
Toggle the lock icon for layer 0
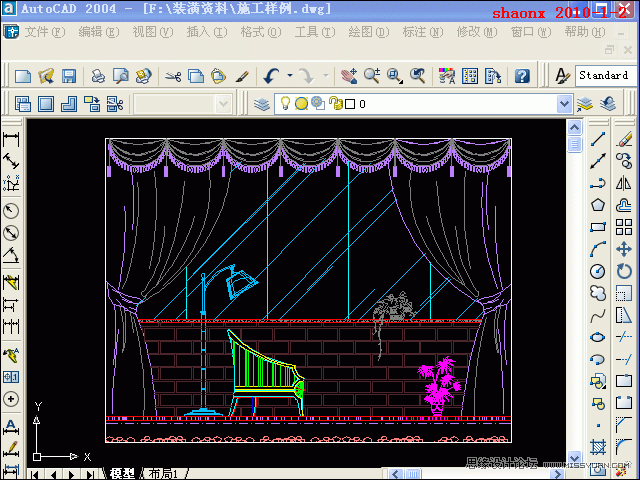pyautogui.click(x=336, y=103)
